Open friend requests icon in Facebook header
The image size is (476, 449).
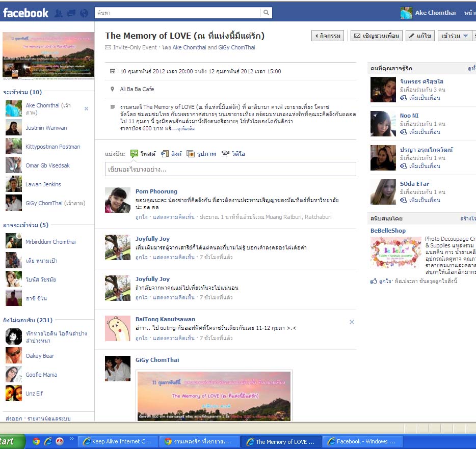58,13
